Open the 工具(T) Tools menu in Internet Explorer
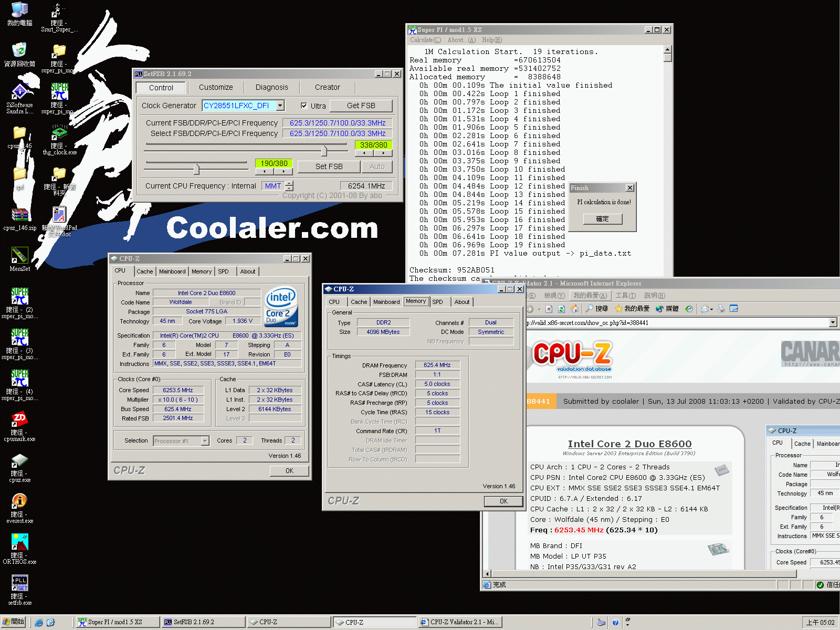This screenshot has width=840, height=630. pos(625,296)
